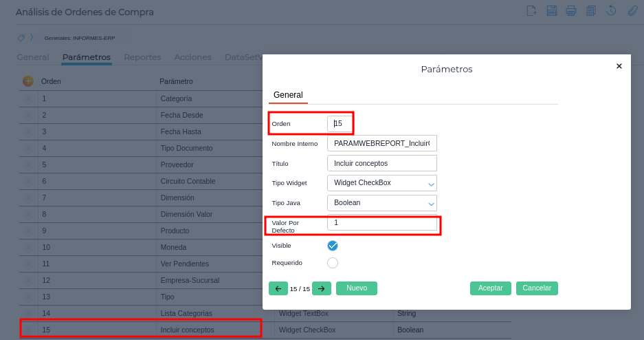Screen dimensions: 644x340
Task: Click the orange add parameter plus icon
Action: 28,81
